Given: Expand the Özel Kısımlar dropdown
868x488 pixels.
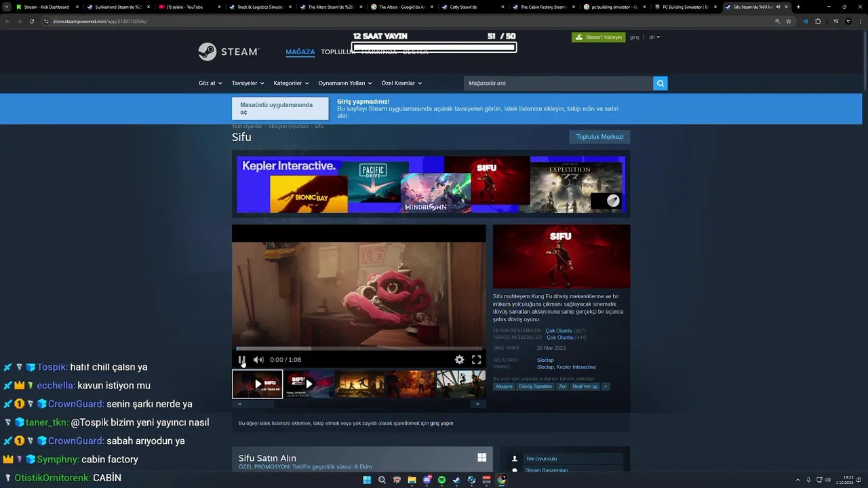Looking at the screenshot, I should click(401, 83).
